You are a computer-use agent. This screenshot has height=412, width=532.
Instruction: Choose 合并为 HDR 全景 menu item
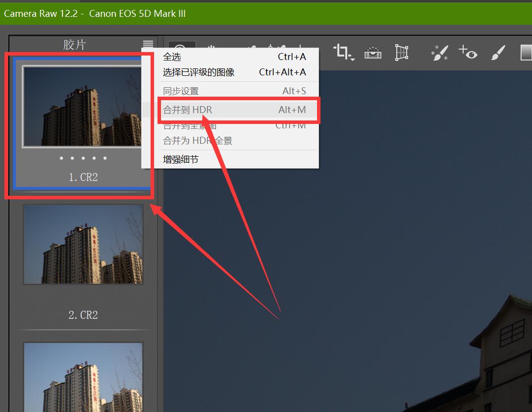point(198,141)
